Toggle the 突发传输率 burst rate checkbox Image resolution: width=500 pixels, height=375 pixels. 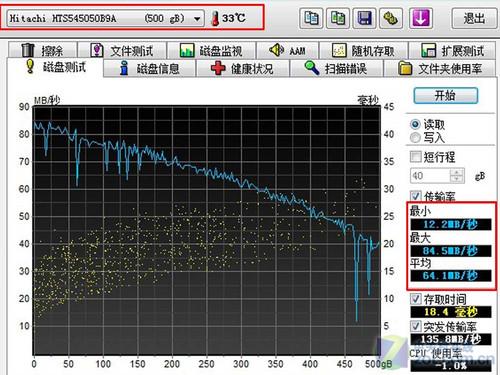click(416, 326)
